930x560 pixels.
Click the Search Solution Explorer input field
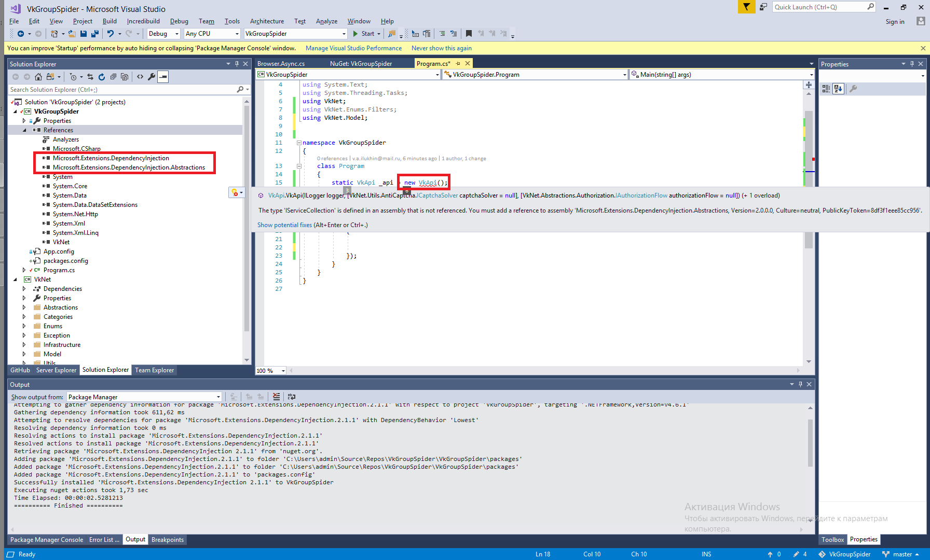click(x=121, y=90)
